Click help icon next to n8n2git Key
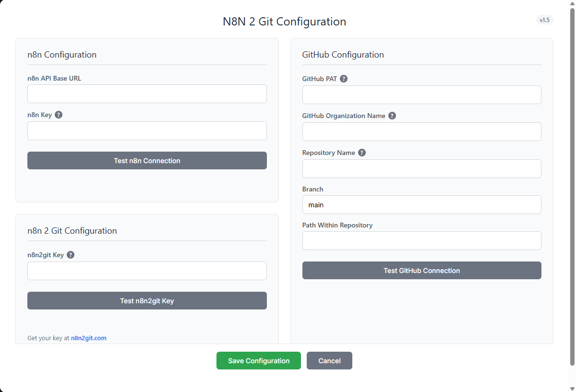576x392 pixels. [71, 255]
